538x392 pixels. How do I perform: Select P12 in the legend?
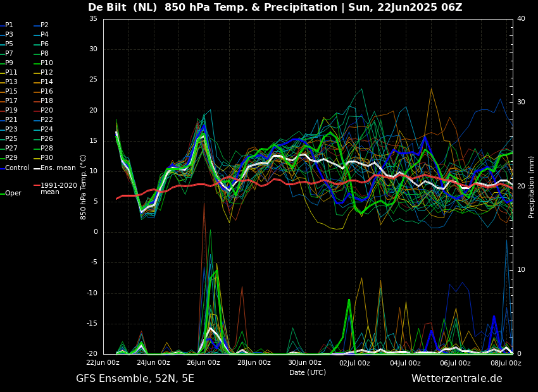click(x=43, y=72)
